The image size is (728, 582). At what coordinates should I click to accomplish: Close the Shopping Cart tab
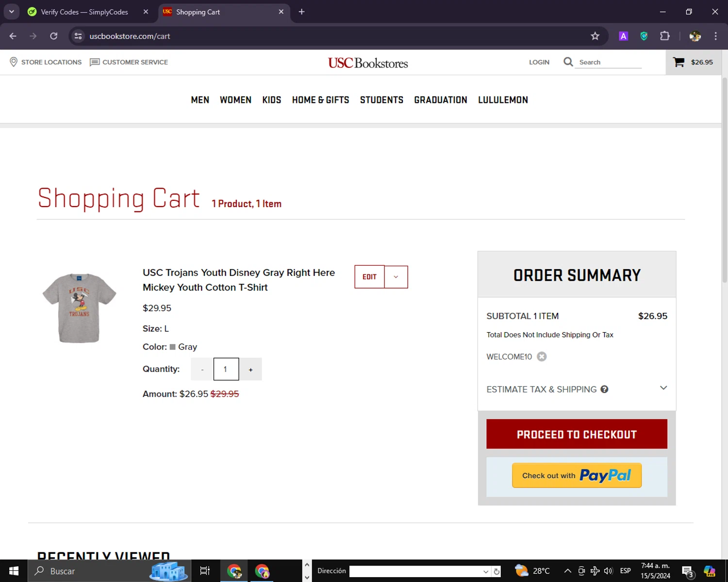point(281,12)
